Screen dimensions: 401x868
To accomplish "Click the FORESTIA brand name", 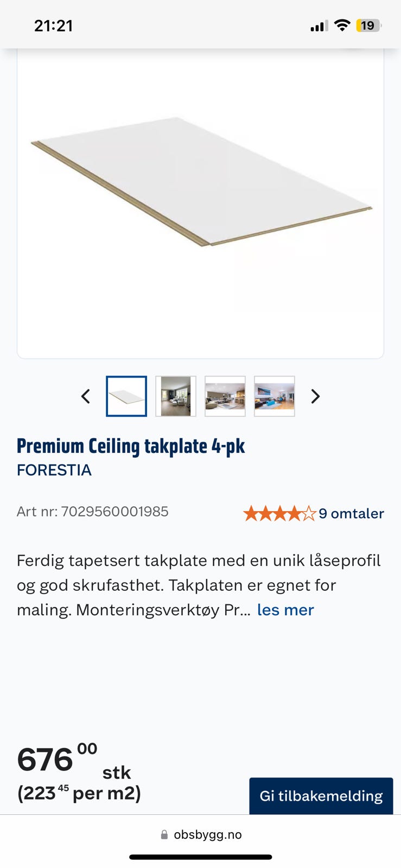I will point(54,470).
